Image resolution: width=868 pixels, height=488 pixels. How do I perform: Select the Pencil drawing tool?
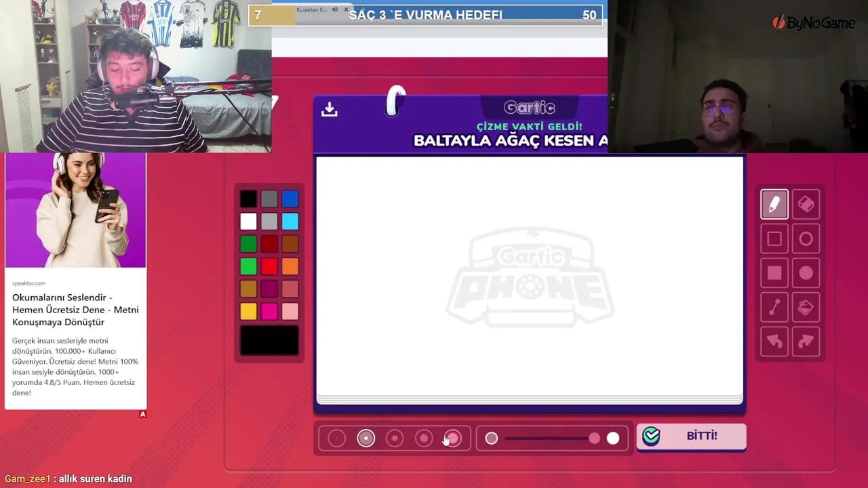click(774, 204)
